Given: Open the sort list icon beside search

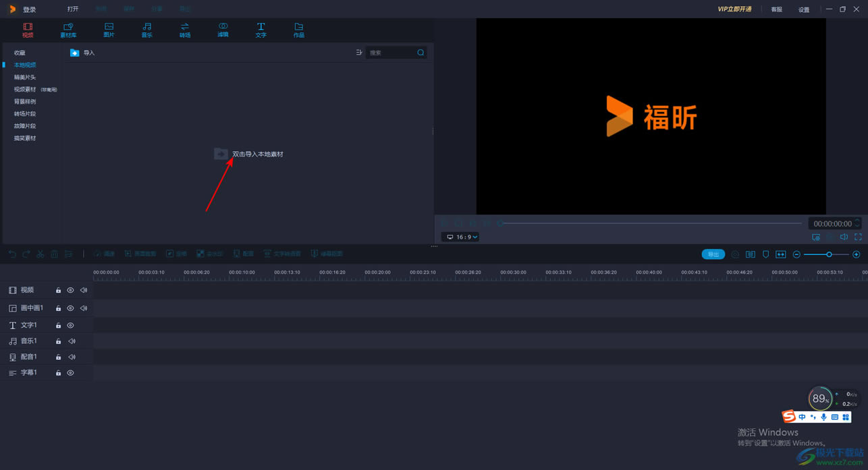Looking at the screenshot, I should tap(358, 53).
